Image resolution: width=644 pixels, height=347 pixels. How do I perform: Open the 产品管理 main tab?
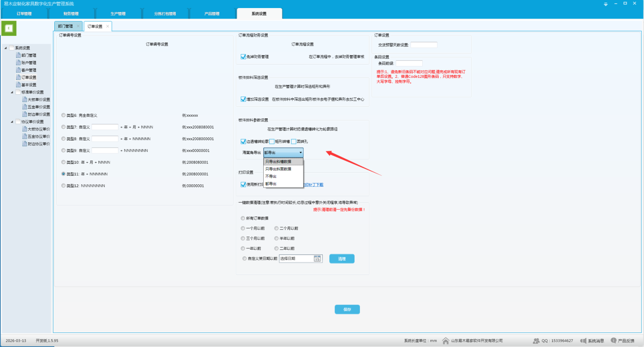(x=212, y=14)
